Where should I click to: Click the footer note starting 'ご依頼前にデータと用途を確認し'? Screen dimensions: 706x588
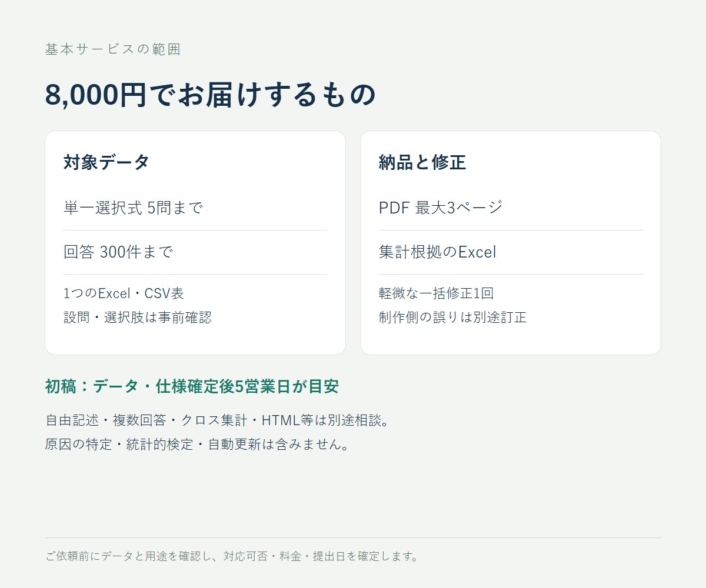pyautogui.click(x=232, y=556)
